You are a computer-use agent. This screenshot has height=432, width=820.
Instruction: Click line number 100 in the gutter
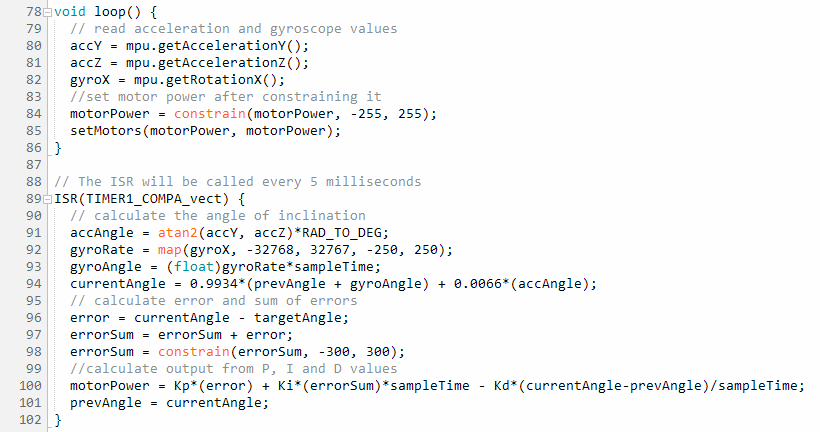click(27, 385)
